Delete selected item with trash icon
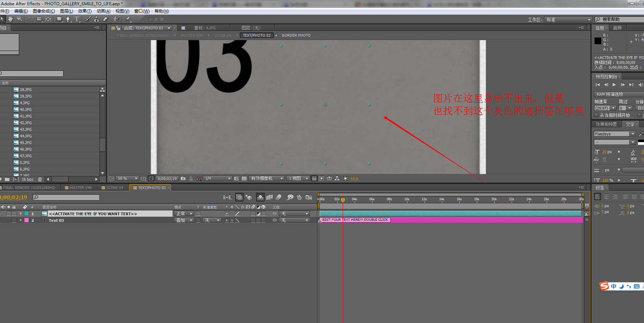This screenshot has width=644, height=323. pos(40,179)
